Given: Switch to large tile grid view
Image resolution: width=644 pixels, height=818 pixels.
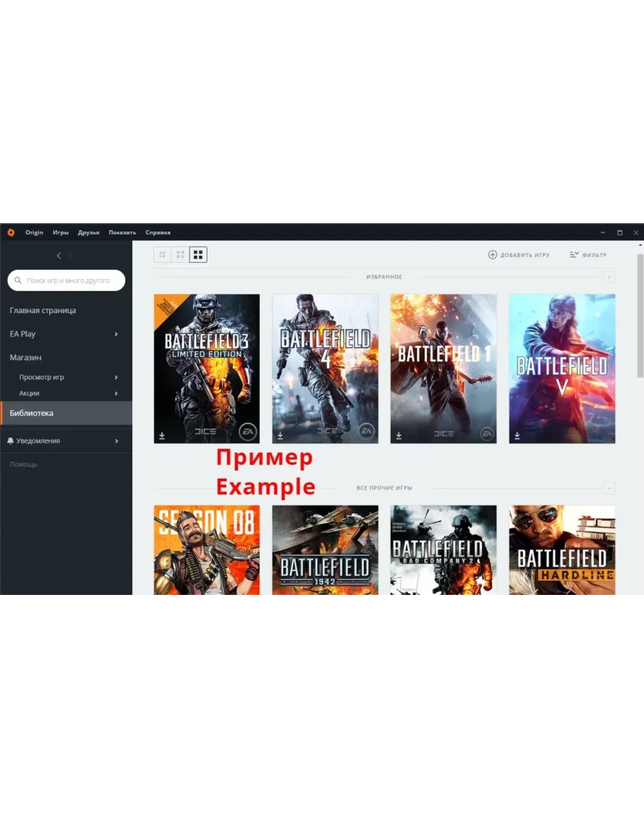Looking at the screenshot, I should pyautogui.click(x=198, y=254).
